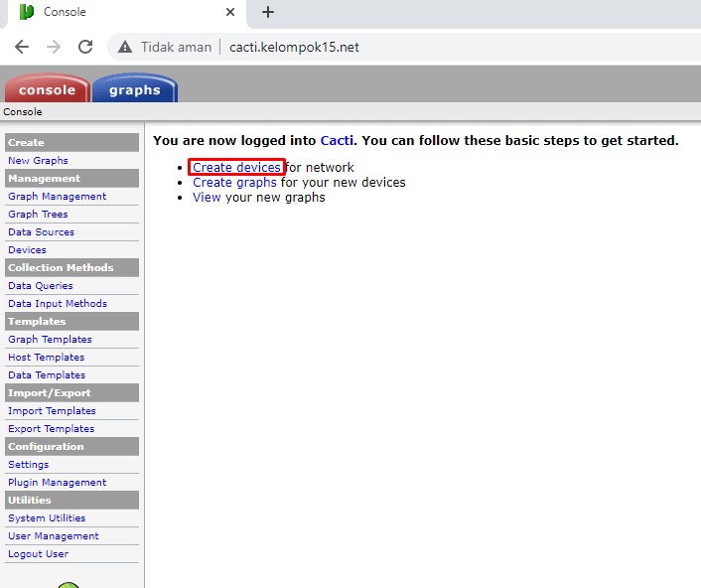Click the Create graphs link
The image size is (701, 588).
coord(234,183)
